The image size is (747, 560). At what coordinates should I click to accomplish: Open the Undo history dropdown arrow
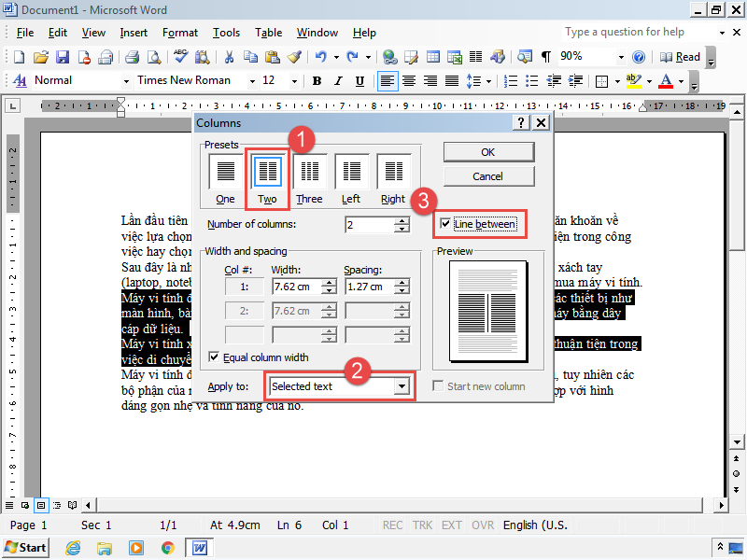click(336, 57)
